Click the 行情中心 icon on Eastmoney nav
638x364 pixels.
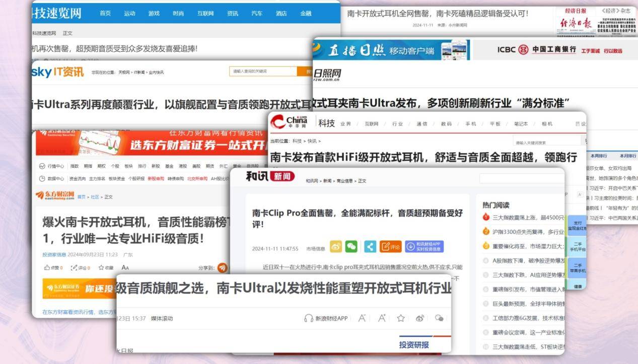(x=42, y=166)
